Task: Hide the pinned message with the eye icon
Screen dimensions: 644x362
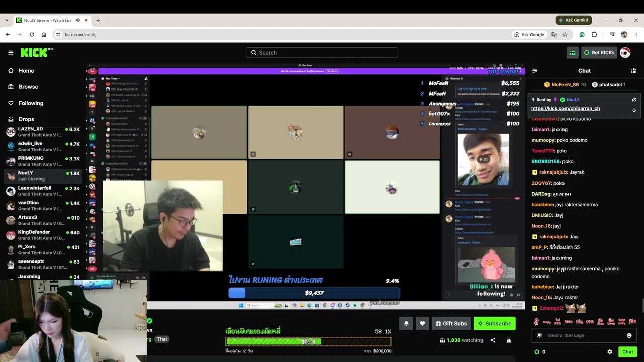Action: (x=634, y=100)
